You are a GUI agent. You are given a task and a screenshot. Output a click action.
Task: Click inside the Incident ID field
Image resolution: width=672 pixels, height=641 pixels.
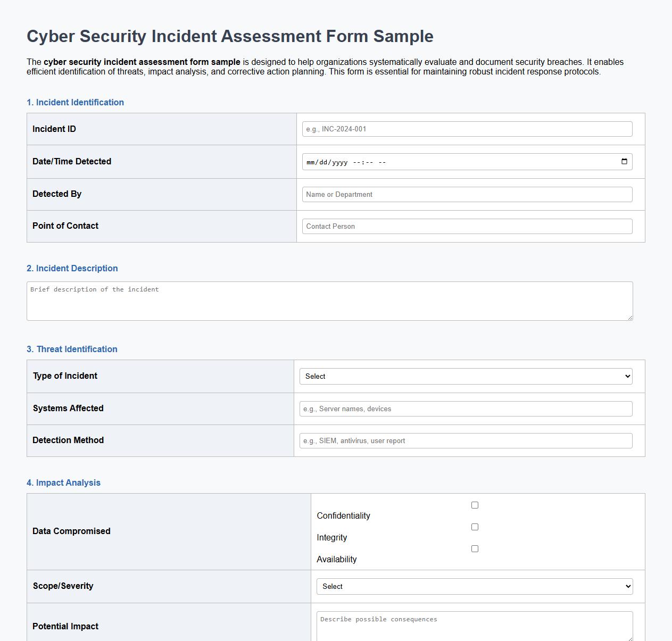point(466,129)
